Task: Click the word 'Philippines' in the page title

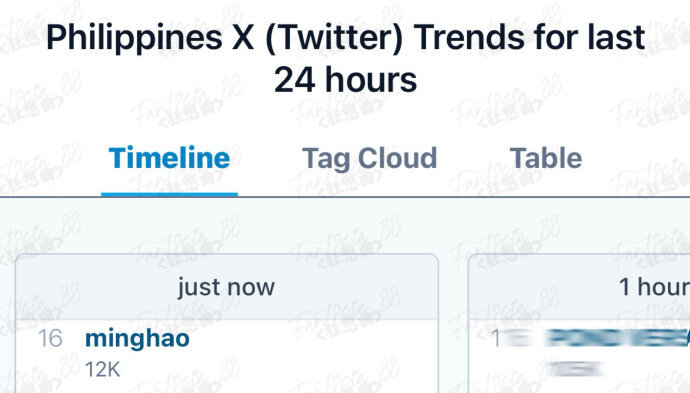Action: (134, 38)
